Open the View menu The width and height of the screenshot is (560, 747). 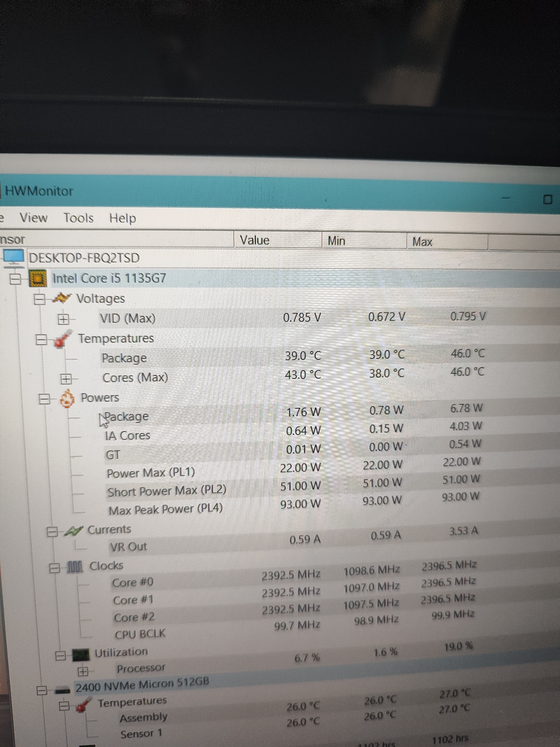[33, 218]
